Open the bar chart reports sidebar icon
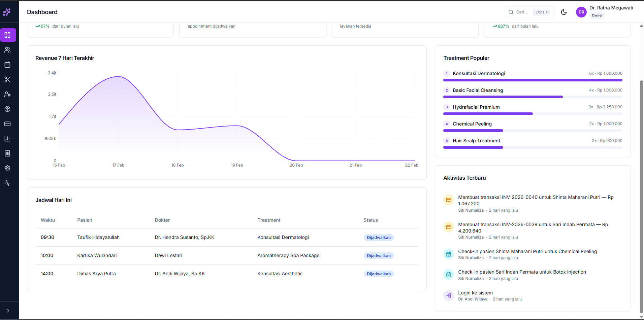This screenshot has width=644, height=320. (7, 139)
